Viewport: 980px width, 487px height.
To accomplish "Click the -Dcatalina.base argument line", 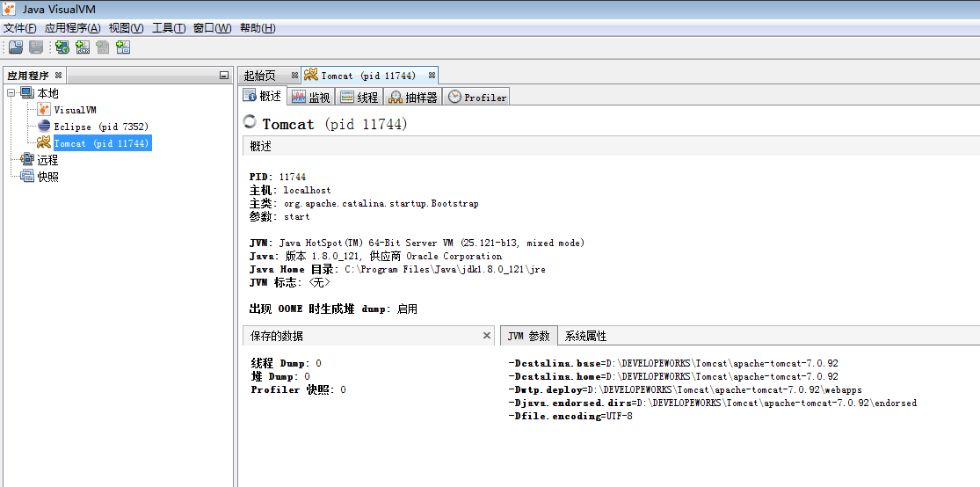I will 673,363.
